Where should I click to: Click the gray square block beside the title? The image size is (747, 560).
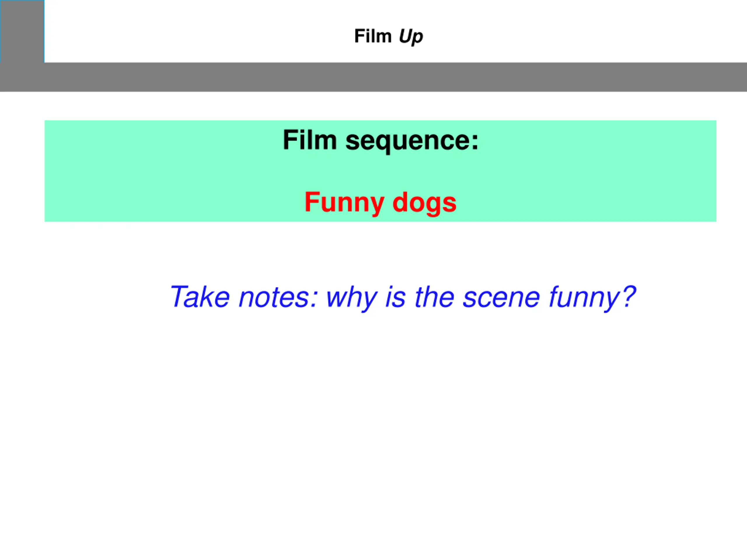[x=22, y=31]
